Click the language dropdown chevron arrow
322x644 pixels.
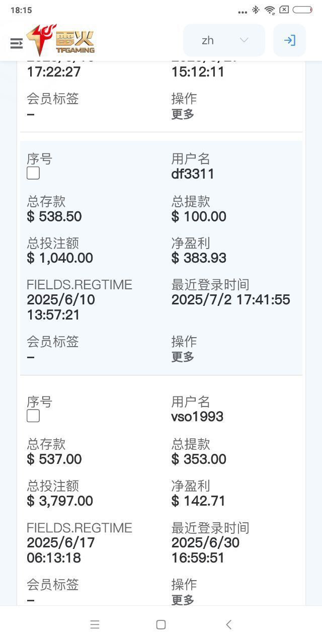[244, 40]
